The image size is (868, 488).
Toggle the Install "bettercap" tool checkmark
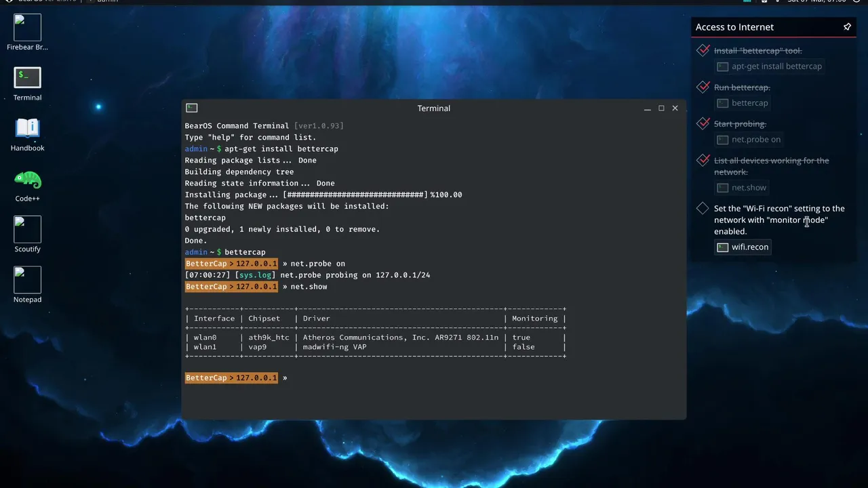(703, 50)
